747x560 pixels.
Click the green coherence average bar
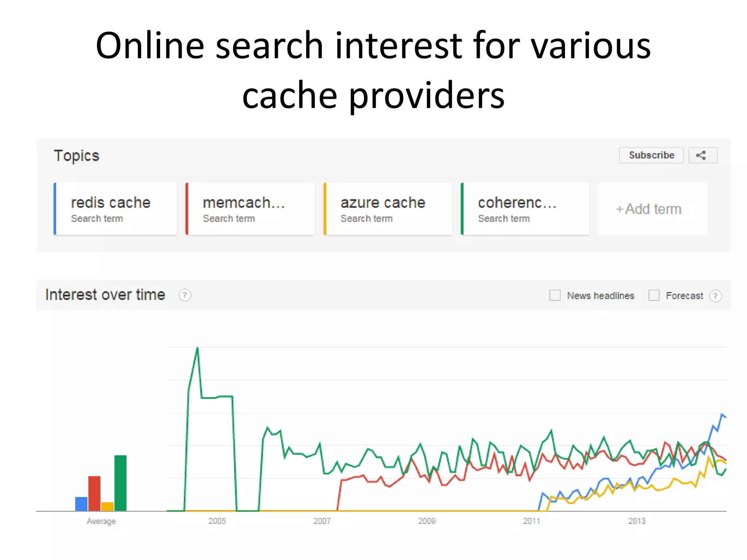pyautogui.click(x=120, y=483)
